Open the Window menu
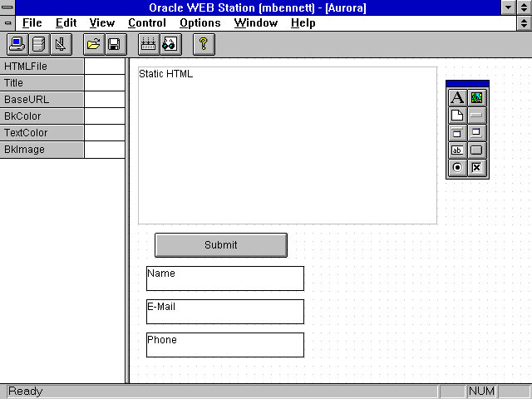532x399 pixels. [256, 23]
